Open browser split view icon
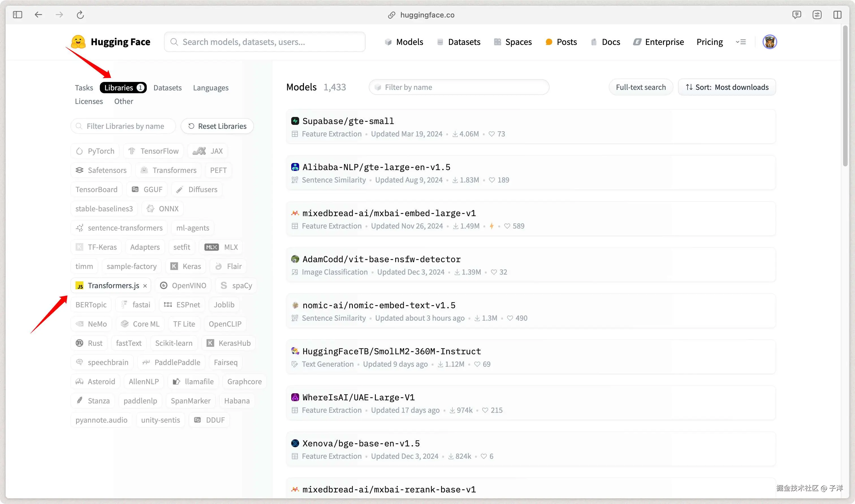The height and width of the screenshot is (504, 855). click(837, 15)
